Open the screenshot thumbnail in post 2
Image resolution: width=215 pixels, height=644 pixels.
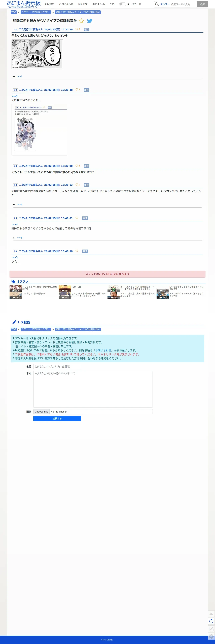point(39,130)
